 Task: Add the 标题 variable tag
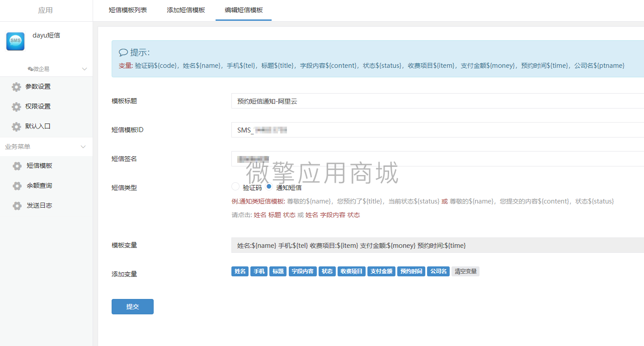coord(278,271)
